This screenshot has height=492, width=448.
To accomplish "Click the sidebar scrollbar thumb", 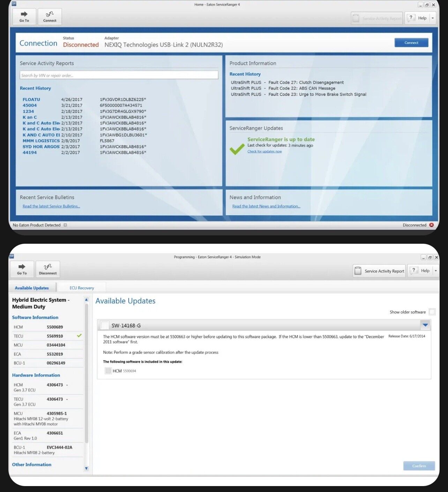I will [x=87, y=373].
